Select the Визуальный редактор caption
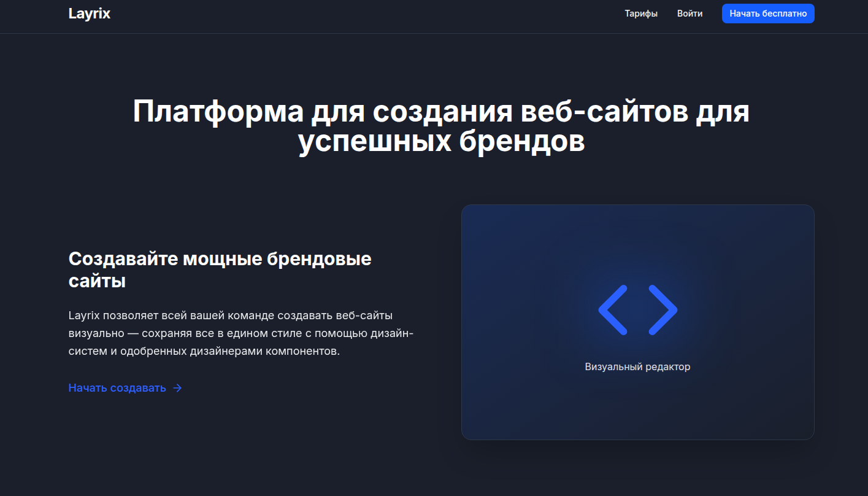 pos(637,366)
